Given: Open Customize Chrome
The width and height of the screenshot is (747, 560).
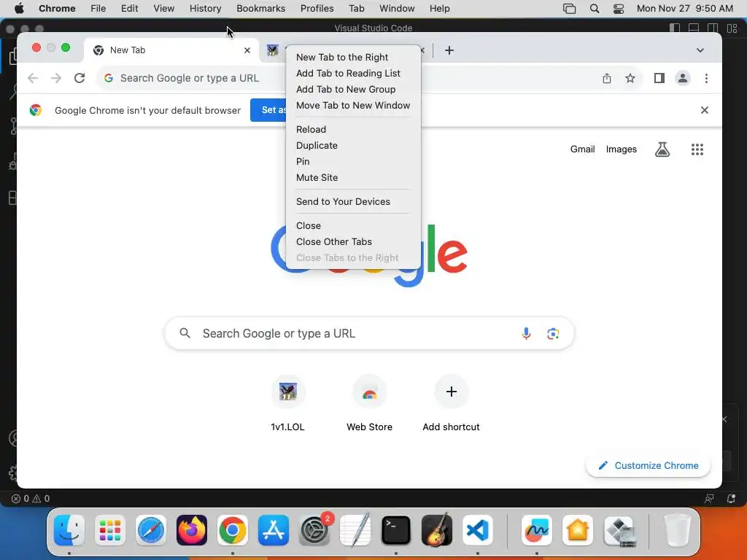Looking at the screenshot, I should [x=648, y=466].
